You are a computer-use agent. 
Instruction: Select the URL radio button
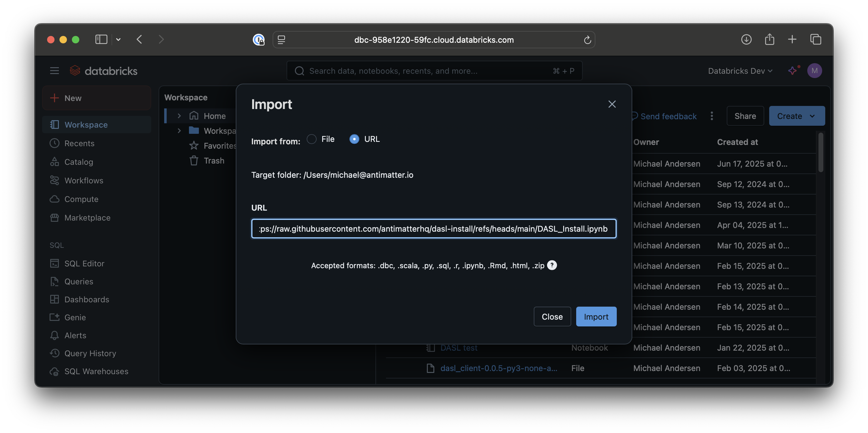tap(354, 139)
